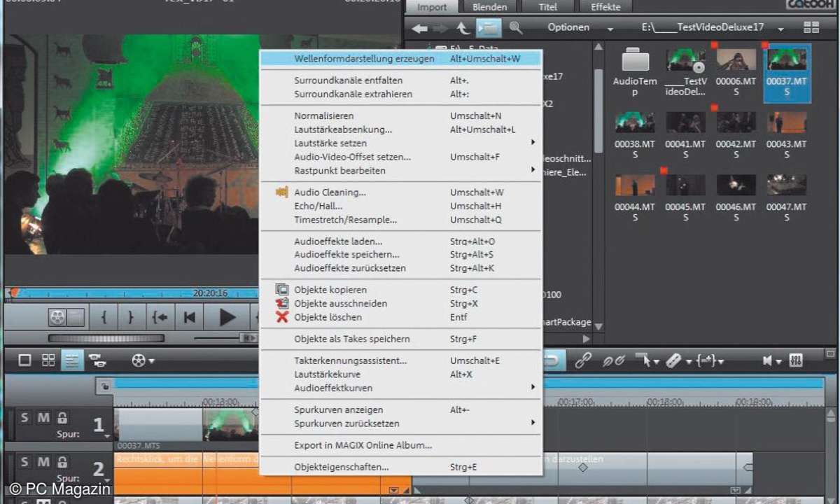Toggle the folder tree view icon
The image size is (840, 504).
(488, 28)
